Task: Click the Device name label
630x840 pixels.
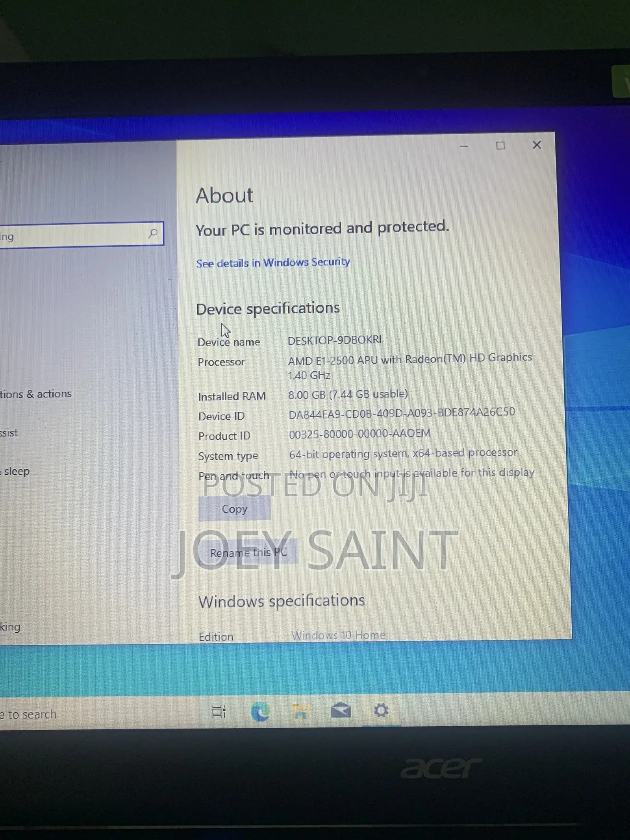Action: (229, 342)
